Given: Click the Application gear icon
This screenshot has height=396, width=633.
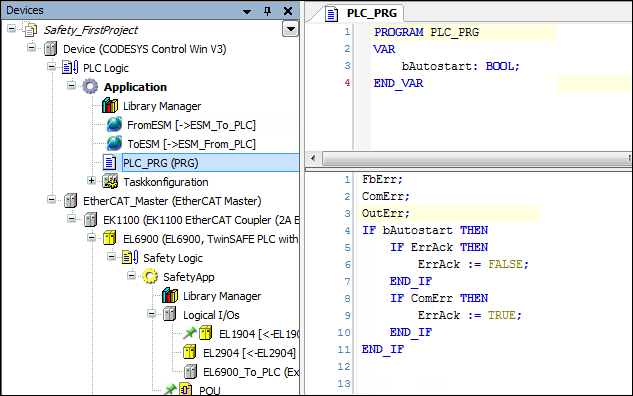Looking at the screenshot, I should pyautogui.click(x=90, y=87).
